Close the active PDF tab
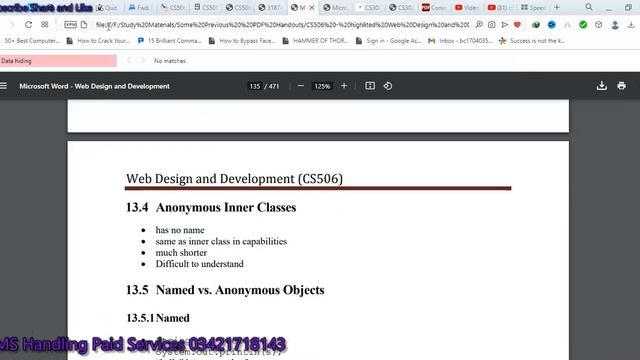 [x=311, y=7]
